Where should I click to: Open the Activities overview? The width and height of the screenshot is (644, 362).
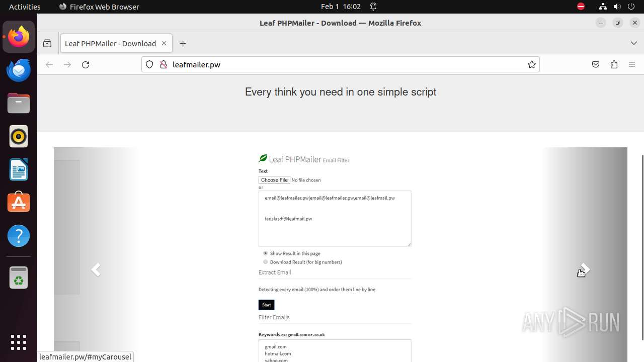click(x=25, y=7)
